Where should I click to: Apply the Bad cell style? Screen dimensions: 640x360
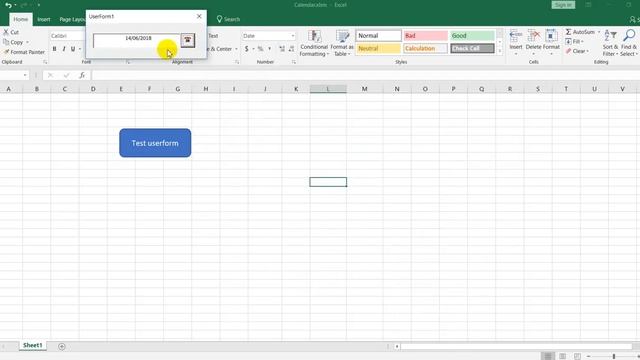pos(425,36)
